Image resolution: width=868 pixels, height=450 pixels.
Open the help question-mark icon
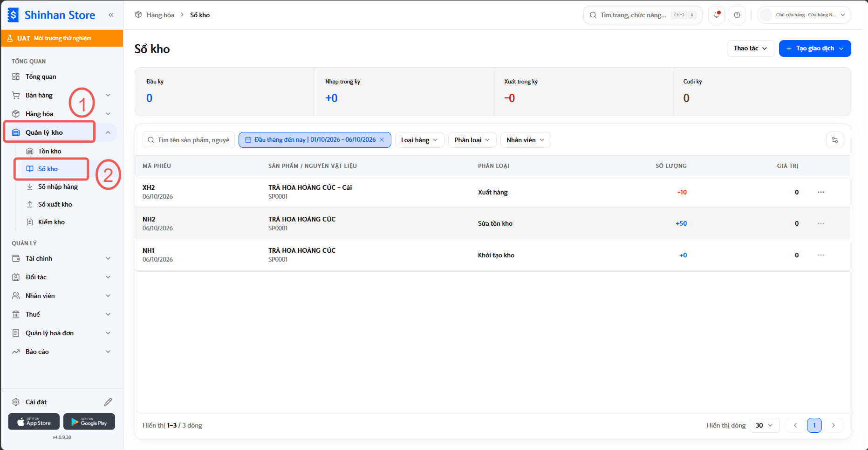[x=737, y=15]
